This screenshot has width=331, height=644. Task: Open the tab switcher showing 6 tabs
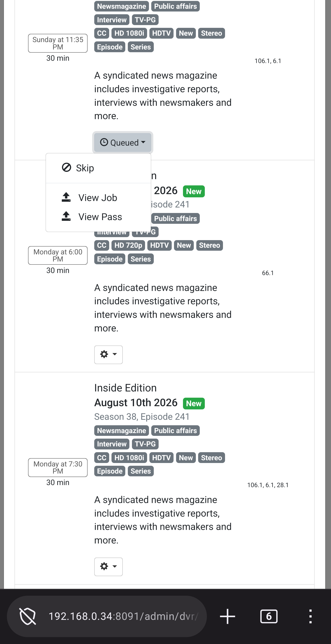pyautogui.click(x=269, y=616)
